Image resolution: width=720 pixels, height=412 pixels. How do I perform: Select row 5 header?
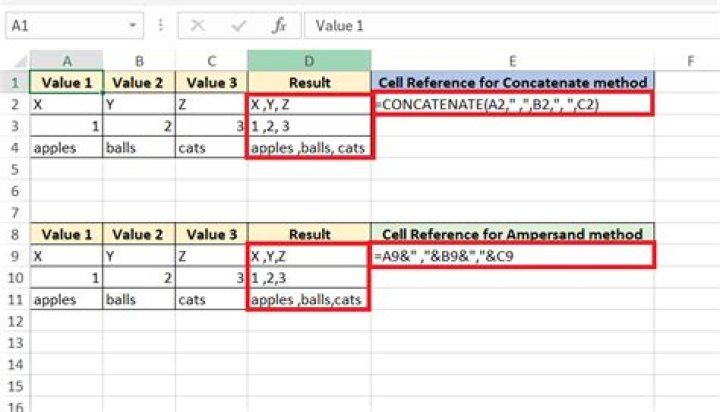pyautogui.click(x=15, y=169)
